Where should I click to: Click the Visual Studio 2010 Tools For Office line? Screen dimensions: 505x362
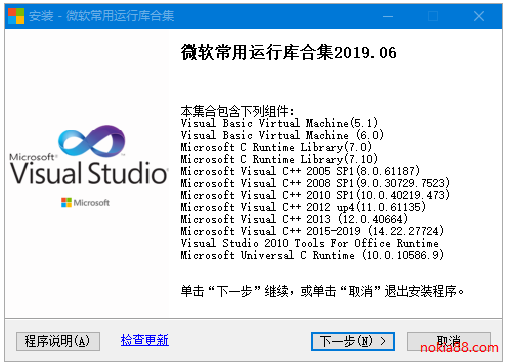point(309,243)
